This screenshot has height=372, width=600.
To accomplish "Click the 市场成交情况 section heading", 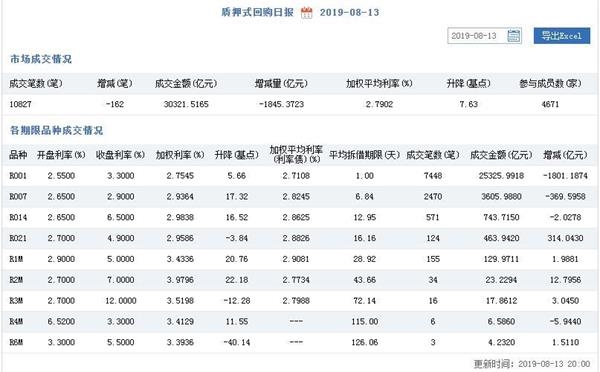I will 41,59.
